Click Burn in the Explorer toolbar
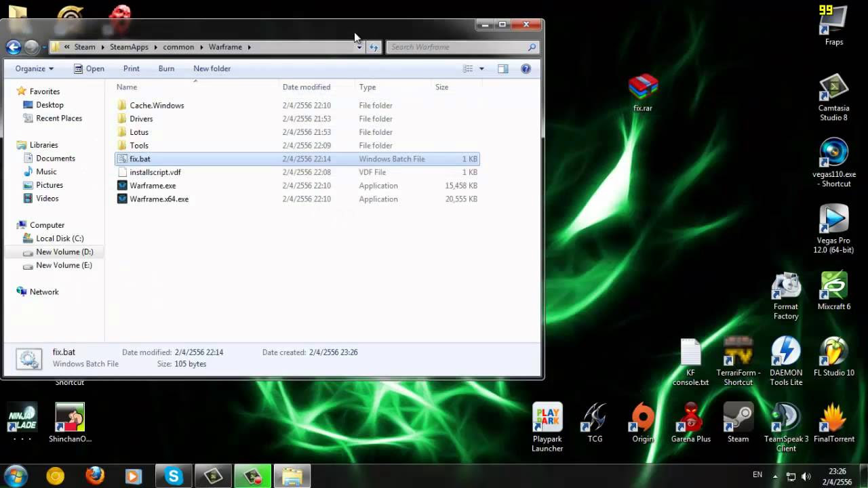This screenshot has width=868, height=488. click(x=166, y=68)
